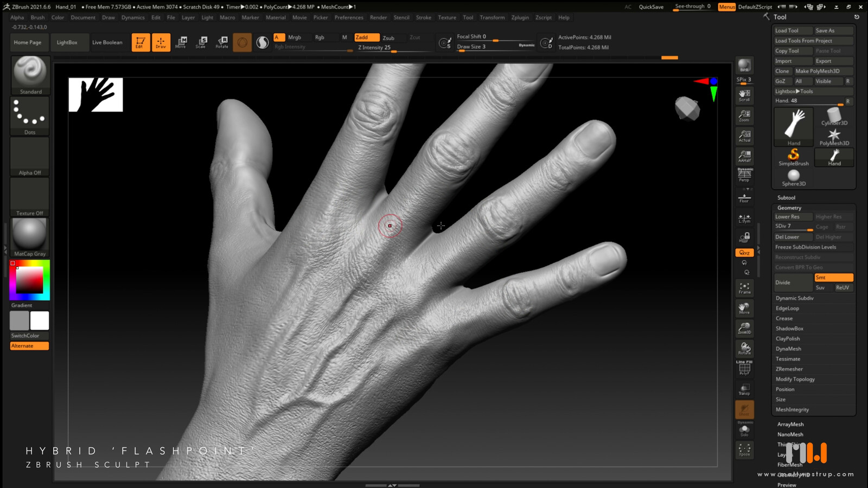Viewport: 868px width, 488px height.
Task: Toggle L.Sym local symmetry
Action: point(744,218)
